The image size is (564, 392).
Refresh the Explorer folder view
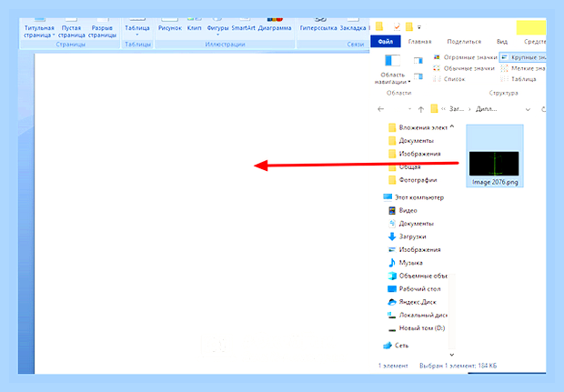(x=543, y=109)
